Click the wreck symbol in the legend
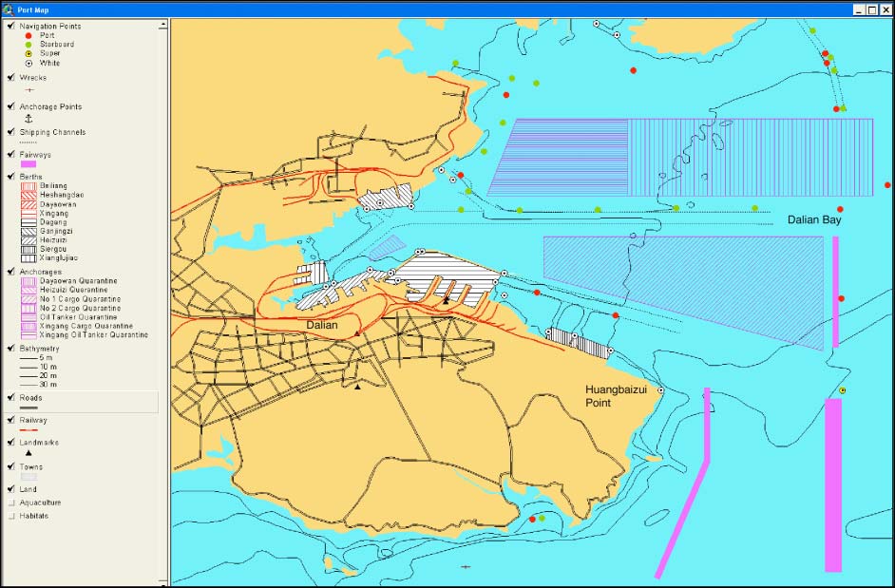This screenshot has height=588, width=895. tap(28, 90)
